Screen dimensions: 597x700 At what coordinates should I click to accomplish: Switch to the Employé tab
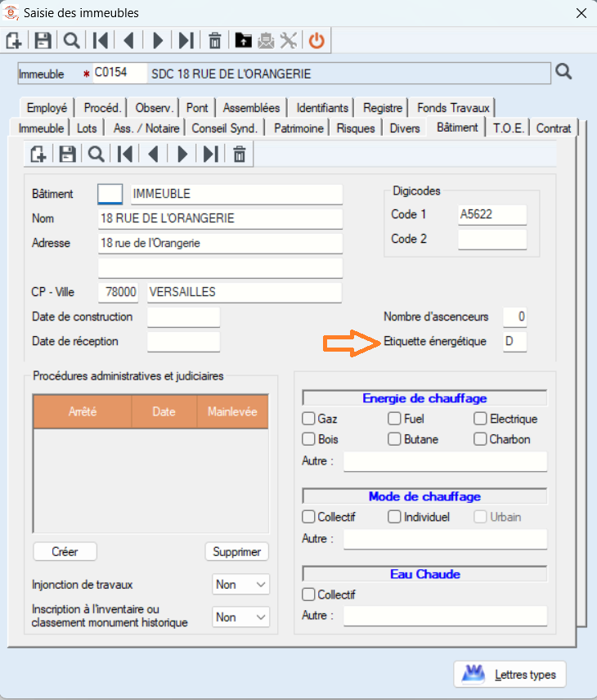click(x=47, y=108)
